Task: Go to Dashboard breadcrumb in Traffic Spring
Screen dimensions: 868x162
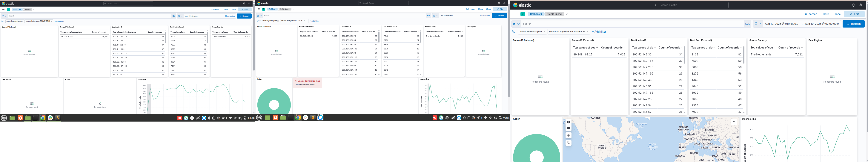Action: coord(536,14)
